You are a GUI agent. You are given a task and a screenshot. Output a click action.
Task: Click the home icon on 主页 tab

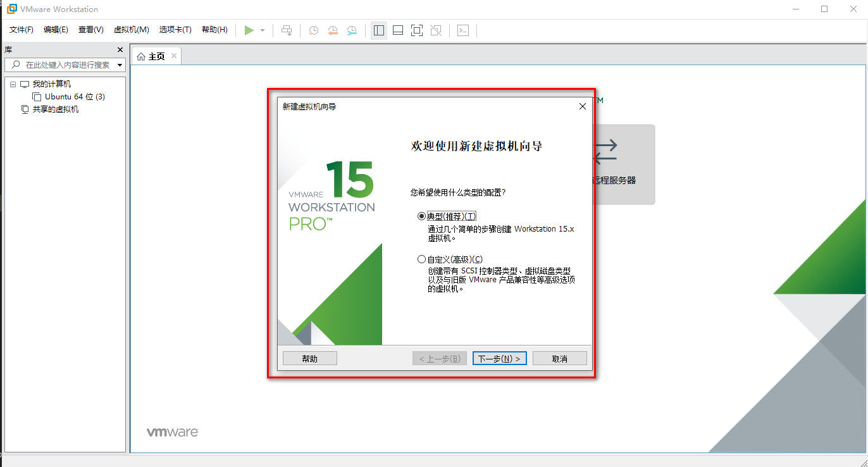(141, 57)
